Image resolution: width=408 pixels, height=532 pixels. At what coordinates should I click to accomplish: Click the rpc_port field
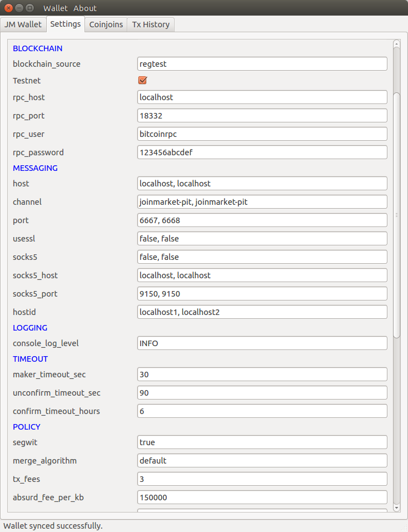(x=262, y=116)
